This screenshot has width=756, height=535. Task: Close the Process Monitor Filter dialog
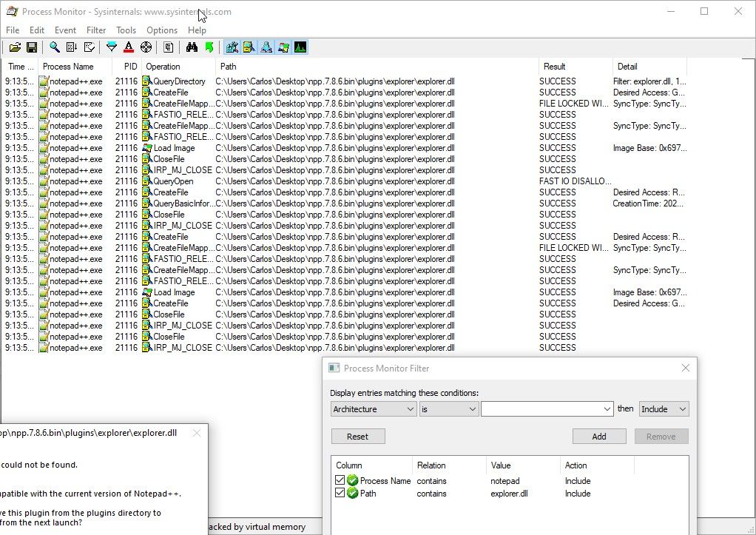tap(685, 368)
